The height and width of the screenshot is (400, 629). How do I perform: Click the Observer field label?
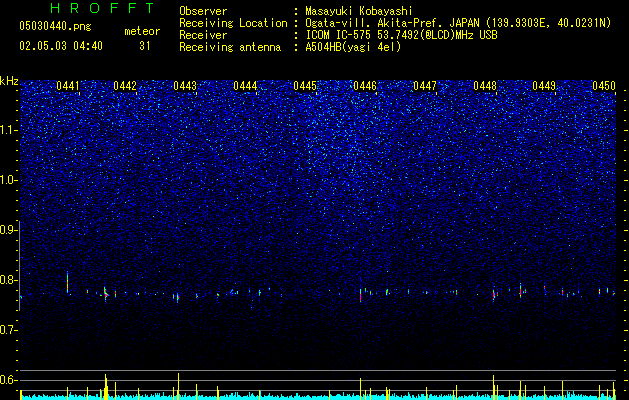click(x=203, y=11)
